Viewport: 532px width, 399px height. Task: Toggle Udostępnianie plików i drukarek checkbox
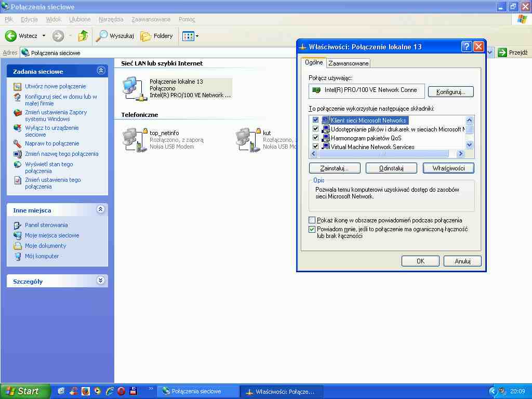click(315, 129)
